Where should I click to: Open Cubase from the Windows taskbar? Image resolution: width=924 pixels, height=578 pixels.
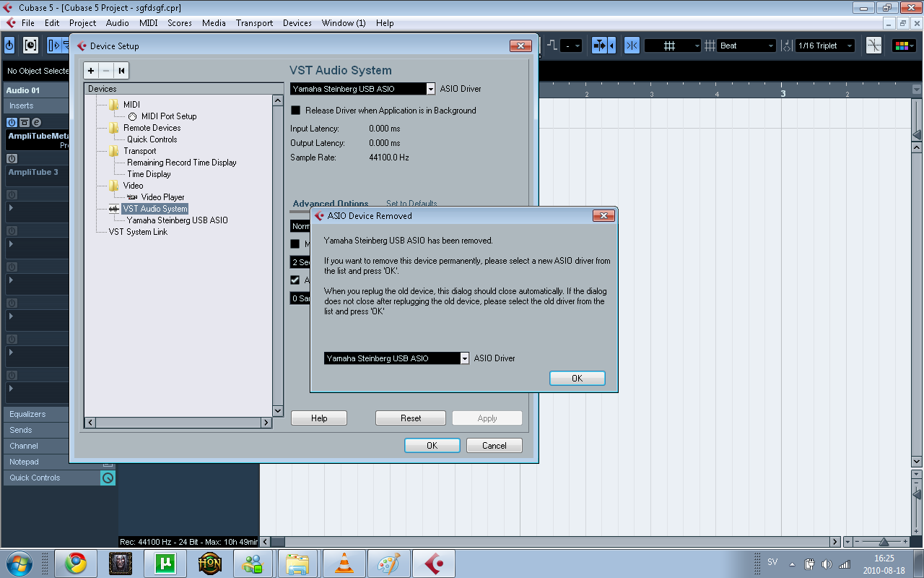coord(433,563)
